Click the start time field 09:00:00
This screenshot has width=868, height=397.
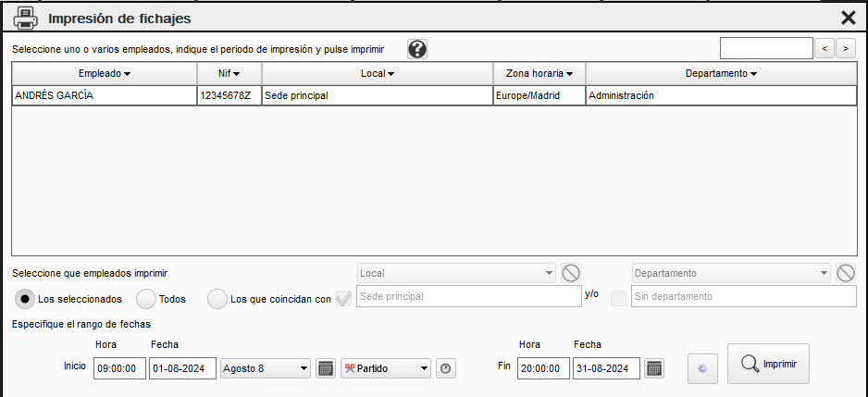(119, 368)
